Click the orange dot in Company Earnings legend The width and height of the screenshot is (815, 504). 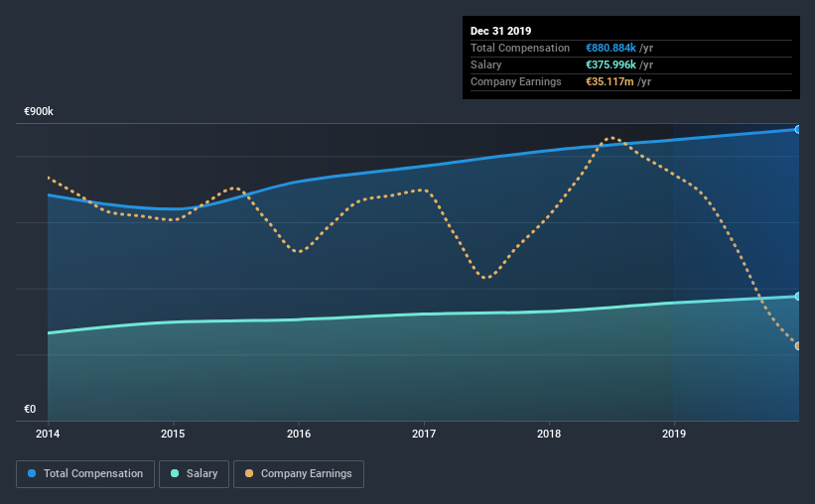tap(249, 473)
